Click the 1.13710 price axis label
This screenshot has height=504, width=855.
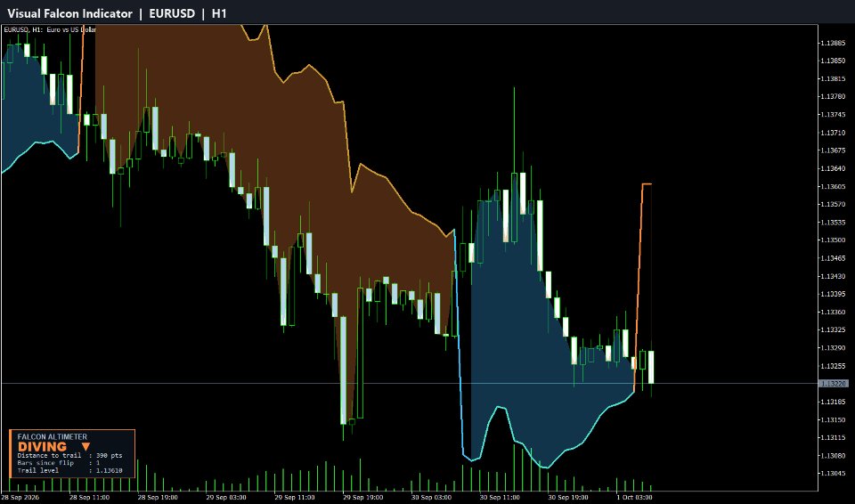coord(833,133)
